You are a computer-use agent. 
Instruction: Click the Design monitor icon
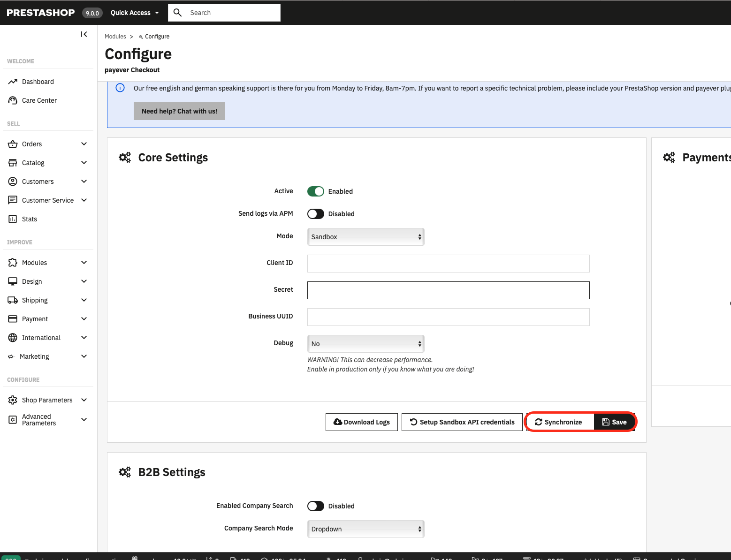point(13,281)
